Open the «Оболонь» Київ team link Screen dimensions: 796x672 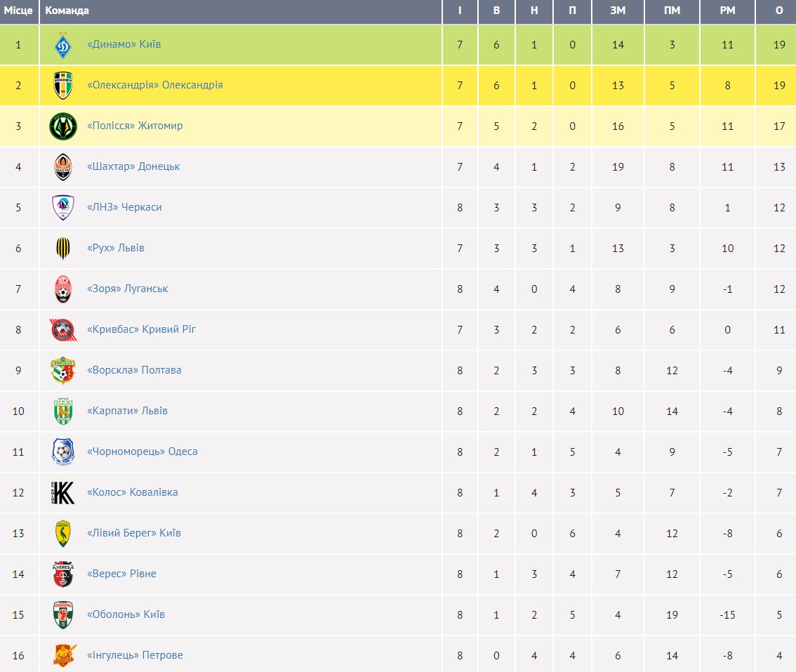pos(126,615)
